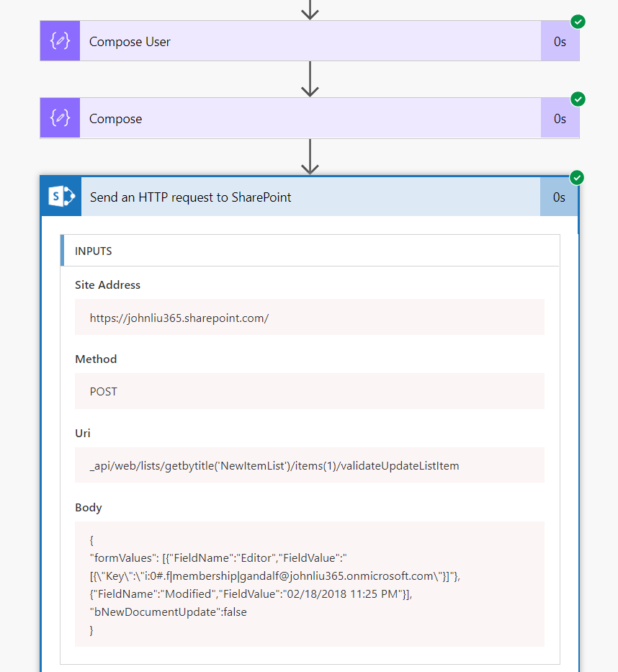Click the green checkmark on the SharePoint request step
The image size is (618, 672).
pyautogui.click(x=576, y=177)
